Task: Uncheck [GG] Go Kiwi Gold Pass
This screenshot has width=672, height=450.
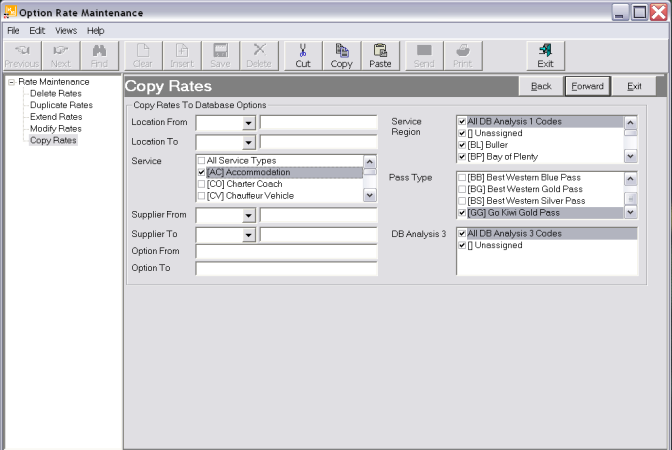Action: pyautogui.click(x=462, y=213)
